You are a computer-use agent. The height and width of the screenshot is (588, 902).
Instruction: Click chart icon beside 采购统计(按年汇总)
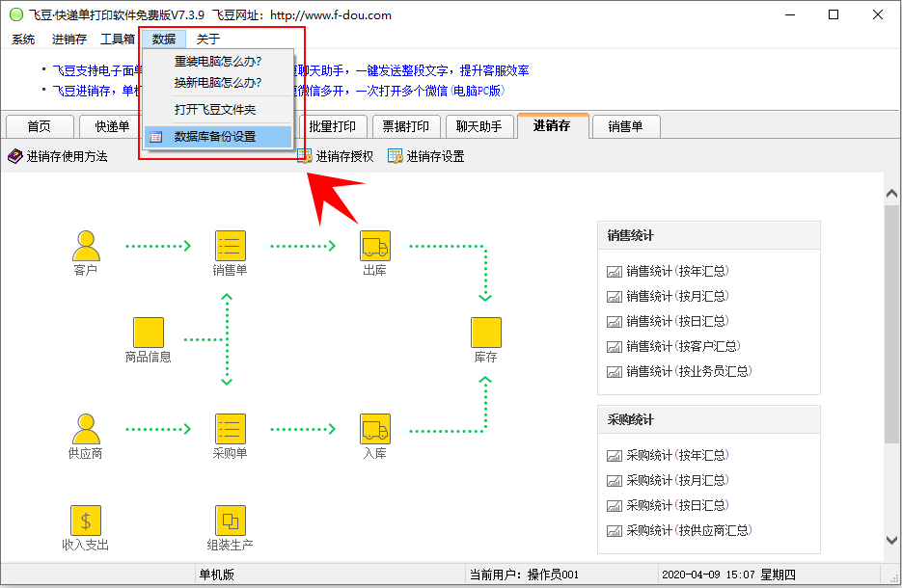[615, 456]
